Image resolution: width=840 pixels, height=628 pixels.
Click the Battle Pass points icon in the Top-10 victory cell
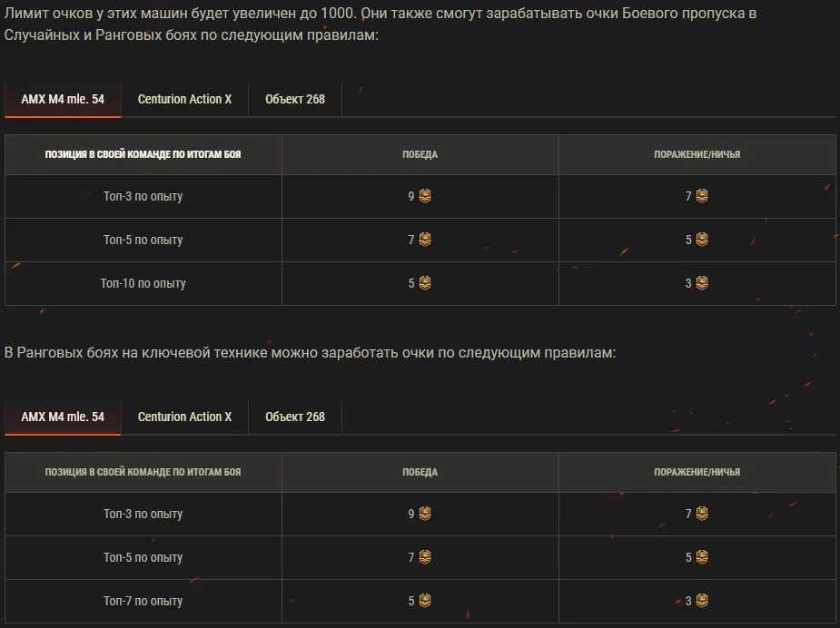tap(425, 283)
